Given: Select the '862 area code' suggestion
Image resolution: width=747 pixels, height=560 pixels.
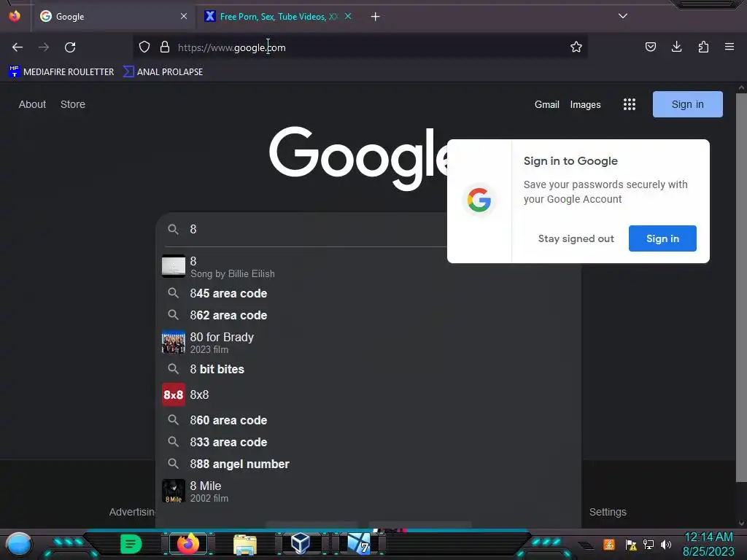Looking at the screenshot, I should [x=368, y=315].
